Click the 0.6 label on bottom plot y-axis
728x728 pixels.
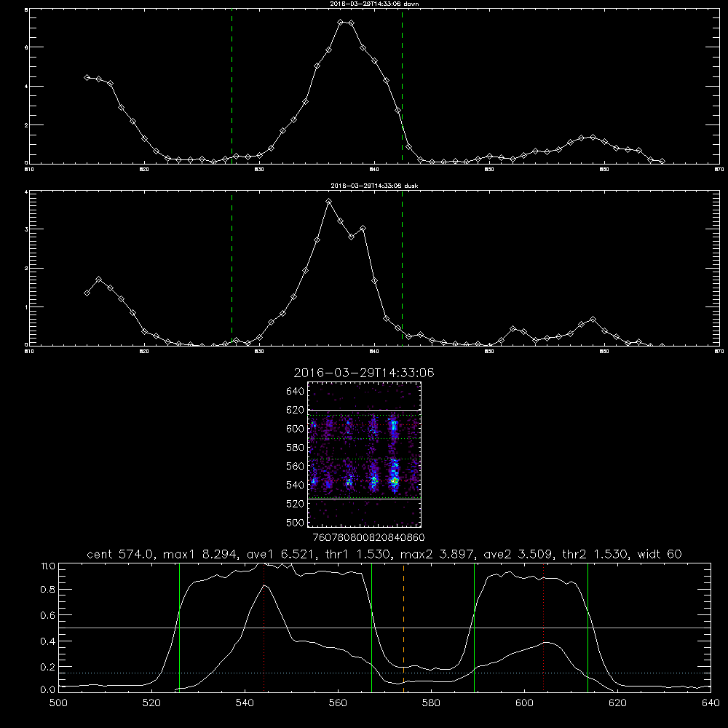(x=48, y=615)
